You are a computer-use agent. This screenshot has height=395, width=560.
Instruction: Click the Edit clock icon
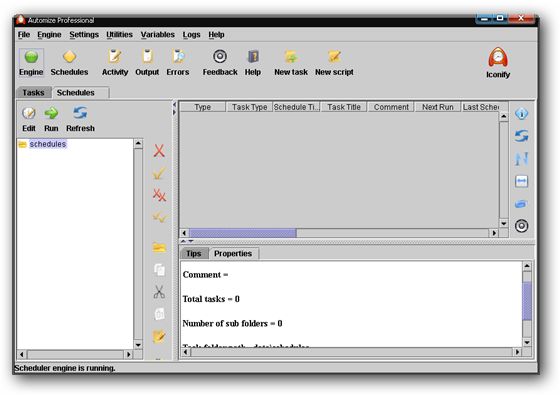coord(29,113)
